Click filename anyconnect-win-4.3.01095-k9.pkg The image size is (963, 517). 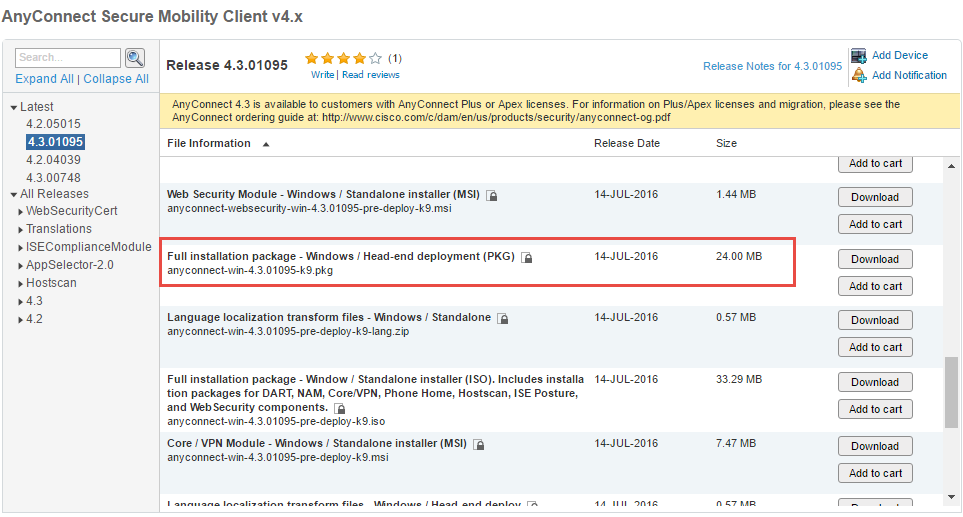(250, 270)
